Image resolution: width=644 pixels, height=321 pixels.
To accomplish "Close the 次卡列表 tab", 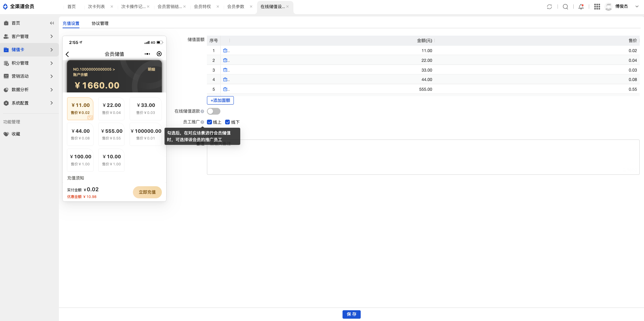I will pyautogui.click(x=112, y=6).
